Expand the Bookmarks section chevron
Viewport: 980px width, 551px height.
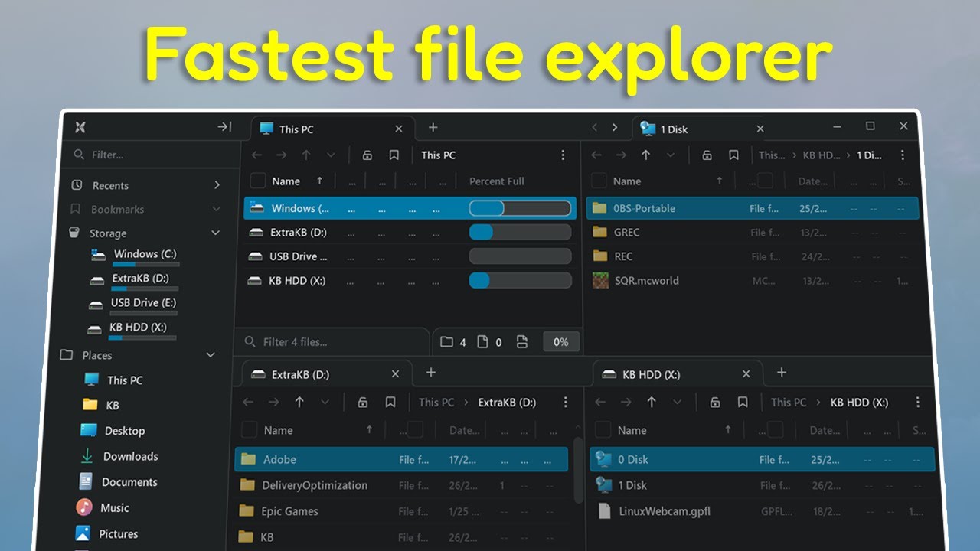217,209
